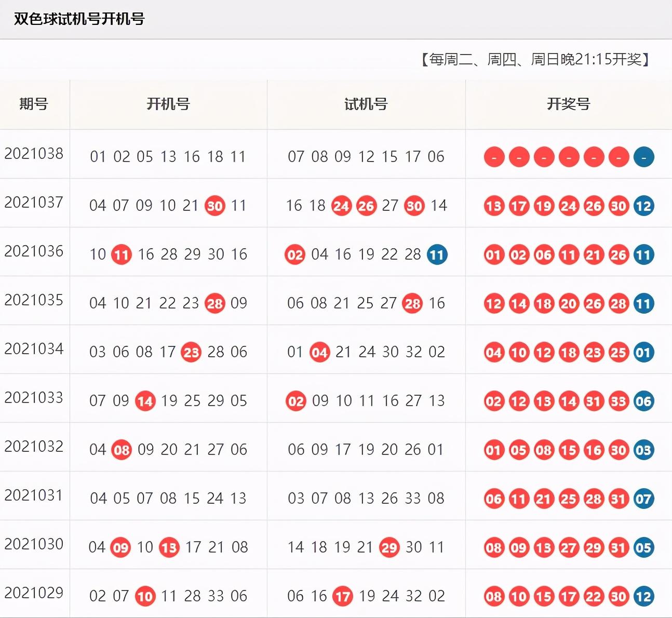This screenshot has width=672, height=618.
Task: Click blue ball 07 in 2021031 开奖号
Action: point(643,499)
